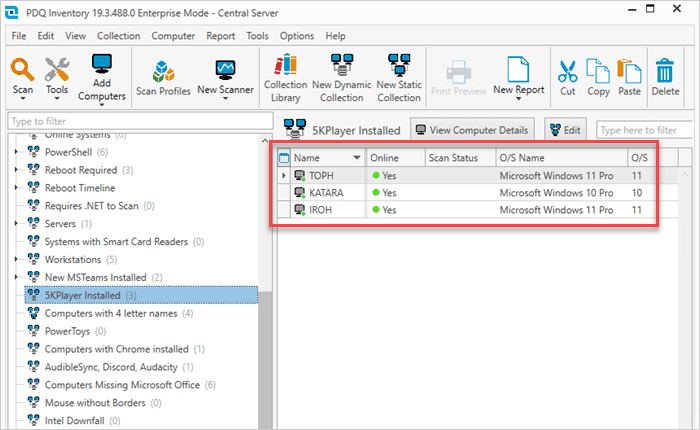Click the 5KPlayer Installed header icon
The width and height of the screenshot is (700, 430).
click(295, 129)
